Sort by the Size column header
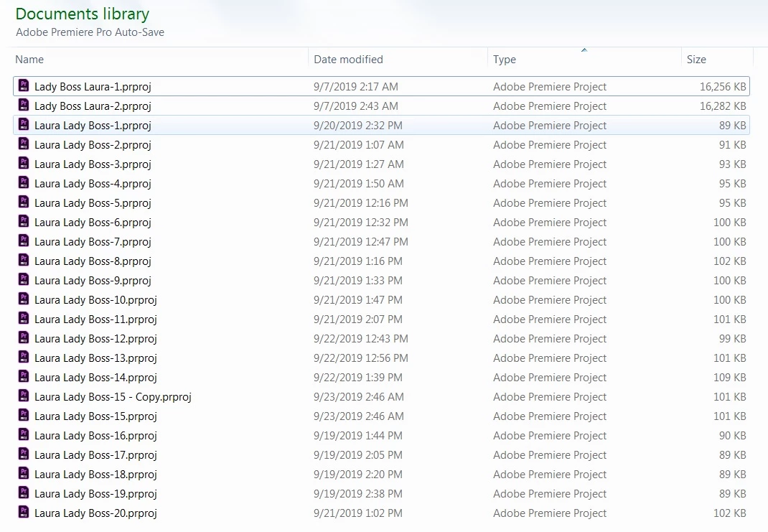Screen dimensions: 768x532 (x=696, y=60)
